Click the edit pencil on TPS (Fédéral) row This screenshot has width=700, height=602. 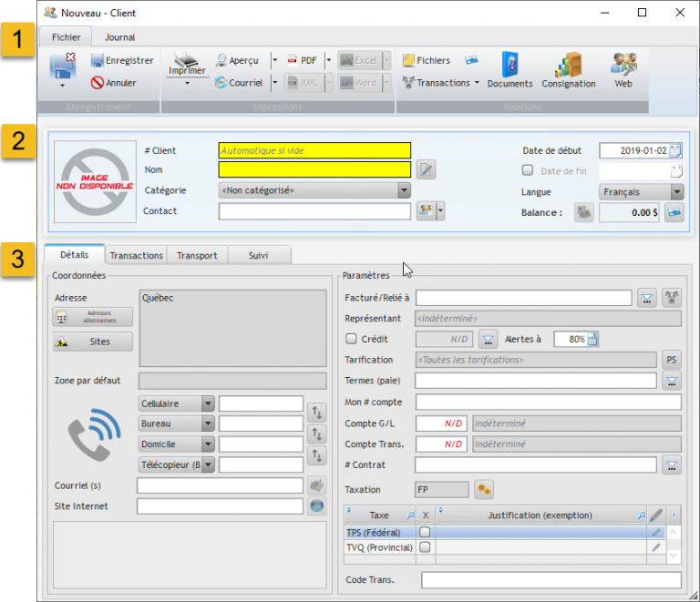pos(655,532)
